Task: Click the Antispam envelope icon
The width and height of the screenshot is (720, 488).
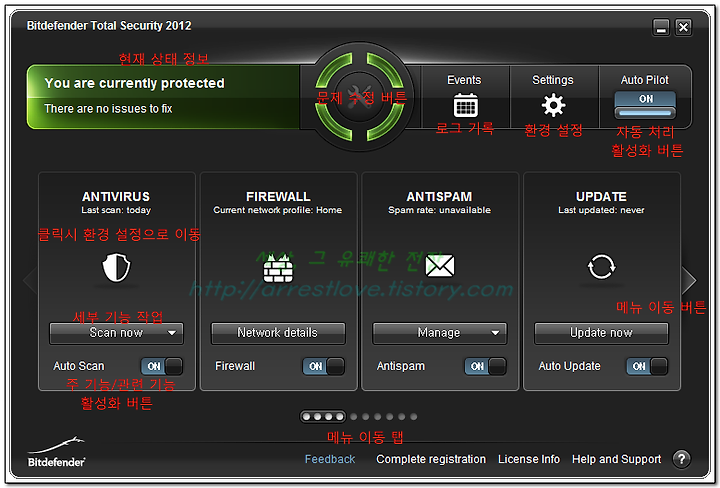Action: click(439, 266)
